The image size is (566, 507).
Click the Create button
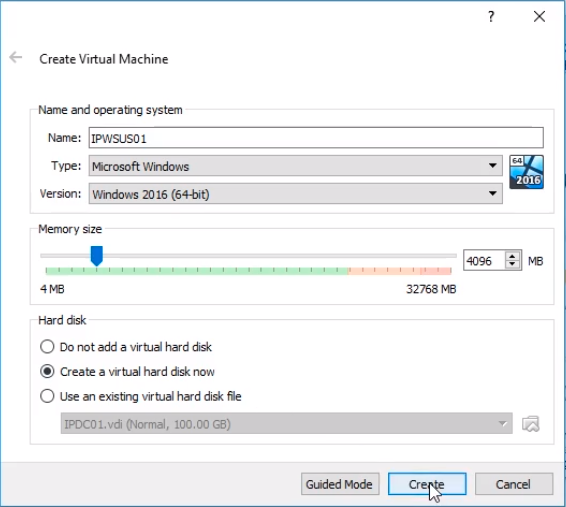(427, 484)
